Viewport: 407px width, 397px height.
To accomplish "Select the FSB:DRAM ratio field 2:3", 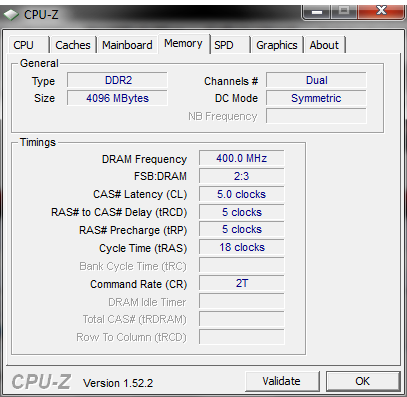I will click(242, 176).
